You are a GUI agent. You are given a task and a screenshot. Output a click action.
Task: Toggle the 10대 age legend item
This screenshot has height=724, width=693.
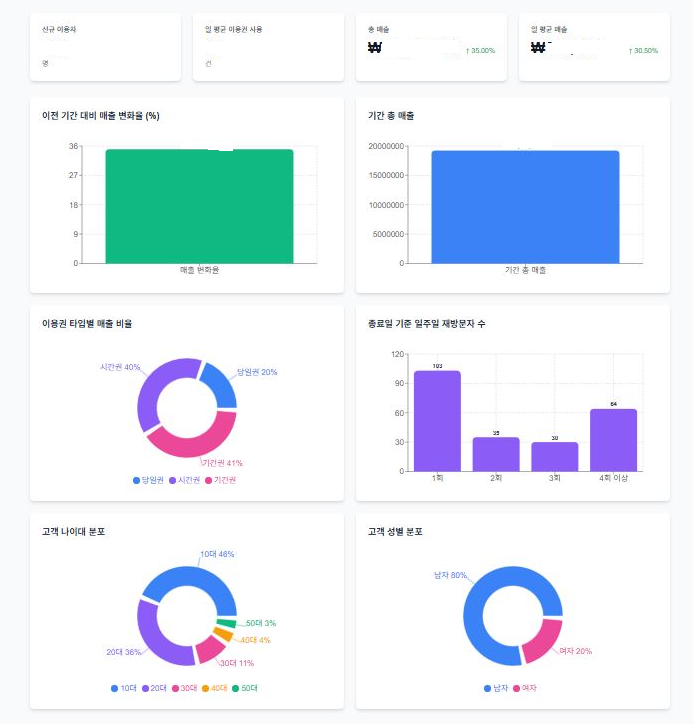(x=124, y=688)
